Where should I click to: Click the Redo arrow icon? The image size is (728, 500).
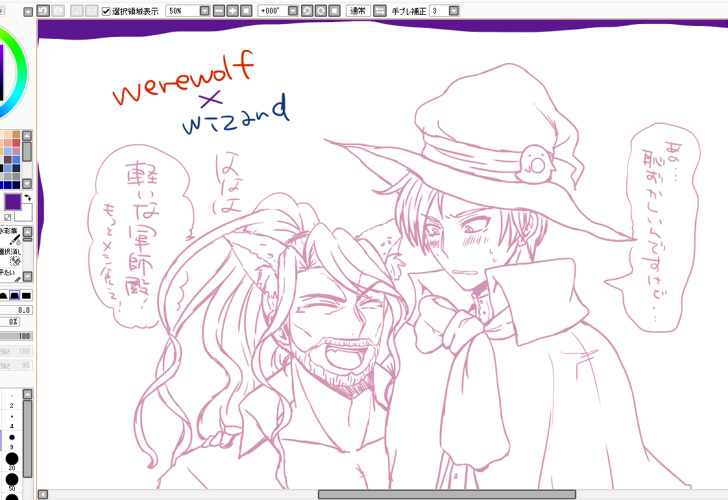(58, 11)
